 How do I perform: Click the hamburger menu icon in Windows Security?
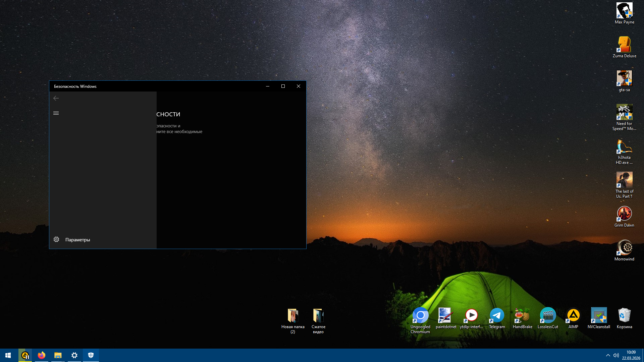tap(56, 113)
